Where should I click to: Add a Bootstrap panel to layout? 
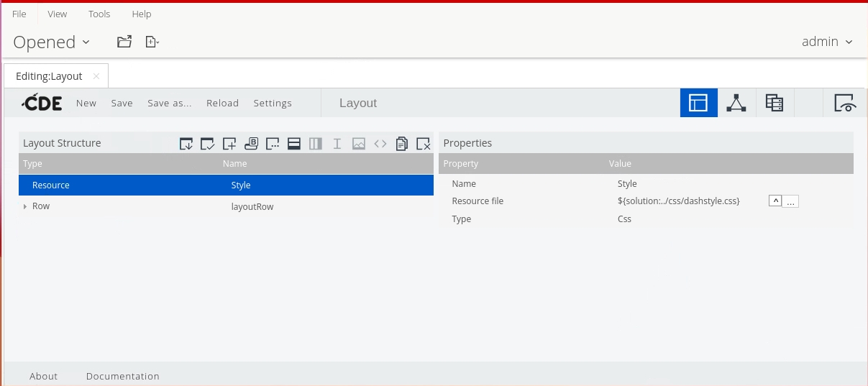click(251, 144)
